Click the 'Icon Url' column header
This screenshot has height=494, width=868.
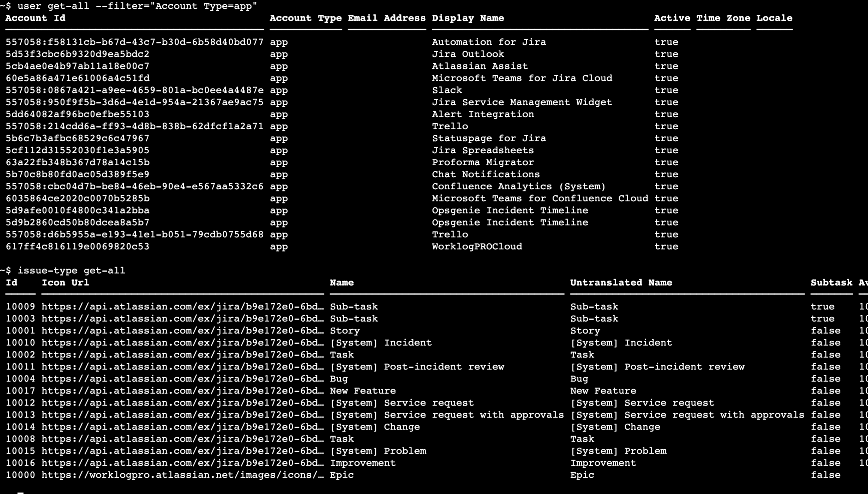click(x=65, y=283)
